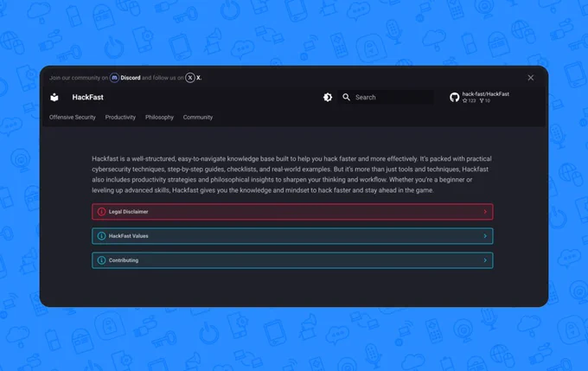This screenshot has height=371, width=588.
Task: Toggle the light/dark theme switch
Action: [x=328, y=97]
